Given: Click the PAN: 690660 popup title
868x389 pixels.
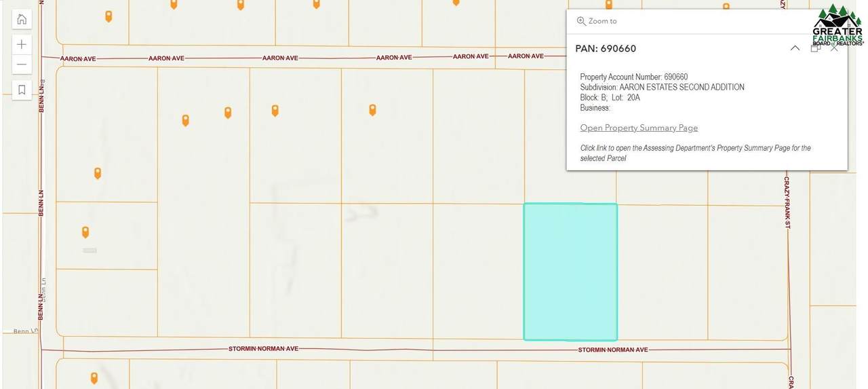Looking at the screenshot, I should coord(606,48).
